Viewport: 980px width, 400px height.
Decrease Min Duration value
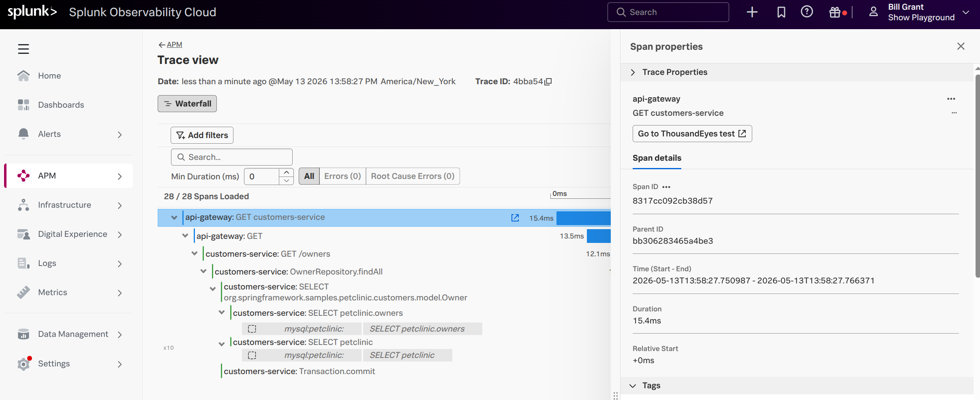tap(286, 181)
